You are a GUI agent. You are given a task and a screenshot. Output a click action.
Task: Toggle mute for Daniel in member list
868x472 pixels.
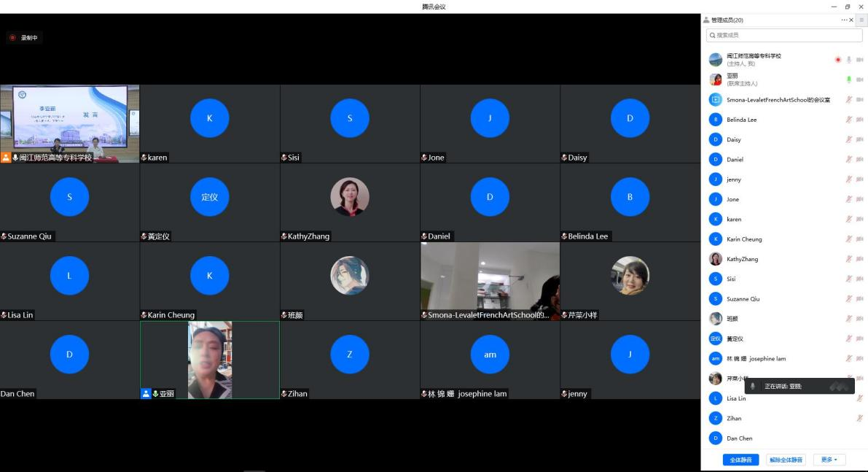click(x=849, y=159)
